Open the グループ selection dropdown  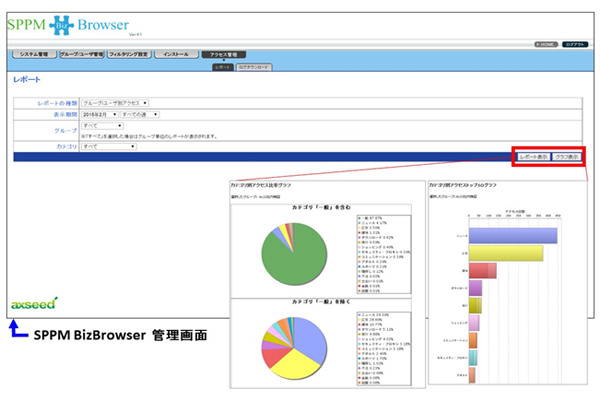tap(102, 127)
